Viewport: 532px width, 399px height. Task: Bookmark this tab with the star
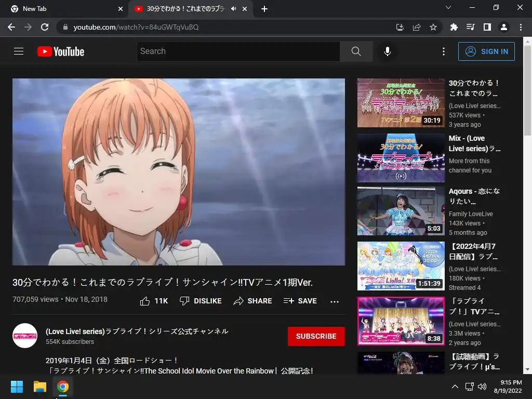[x=433, y=27]
